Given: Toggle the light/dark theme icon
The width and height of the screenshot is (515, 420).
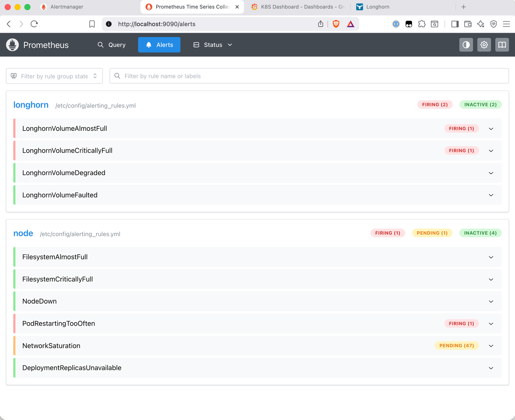Looking at the screenshot, I should tap(466, 45).
